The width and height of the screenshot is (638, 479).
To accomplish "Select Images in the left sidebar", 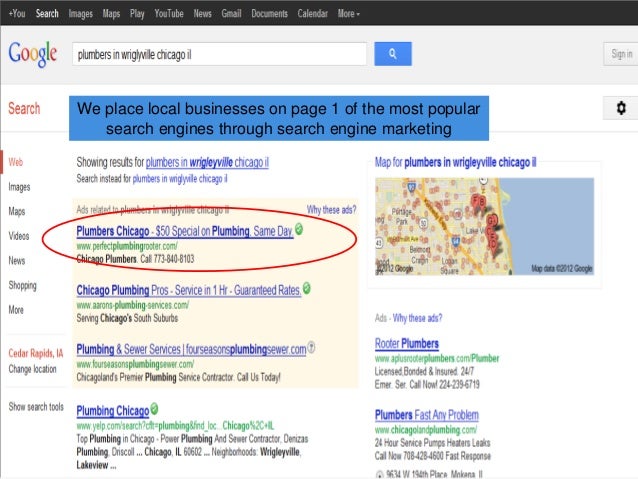I will (19, 187).
